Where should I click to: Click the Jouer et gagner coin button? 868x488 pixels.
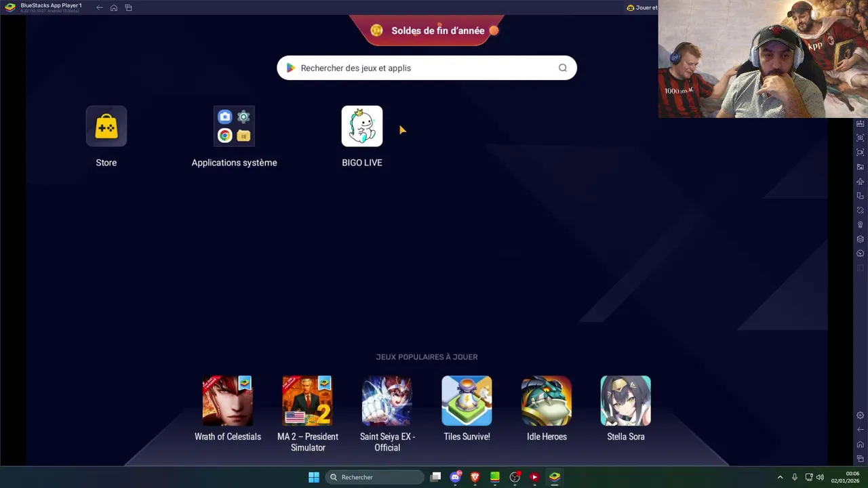pyautogui.click(x=642, y=7)
